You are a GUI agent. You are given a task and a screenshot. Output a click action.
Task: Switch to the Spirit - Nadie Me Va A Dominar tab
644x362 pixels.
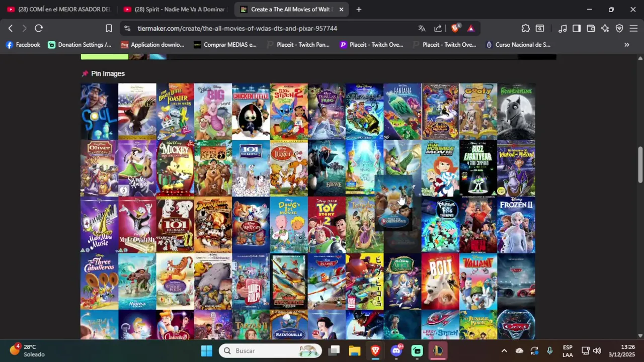click(176, 10)
